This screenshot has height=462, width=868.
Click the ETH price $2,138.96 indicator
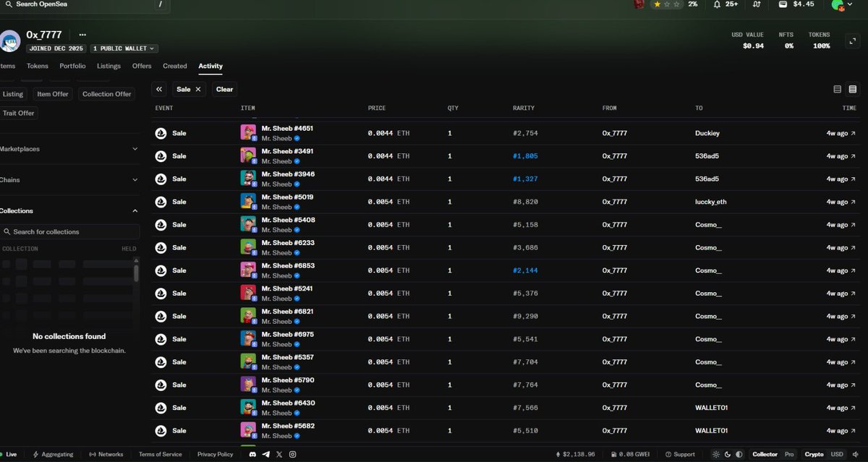click(x=575, y=454)
